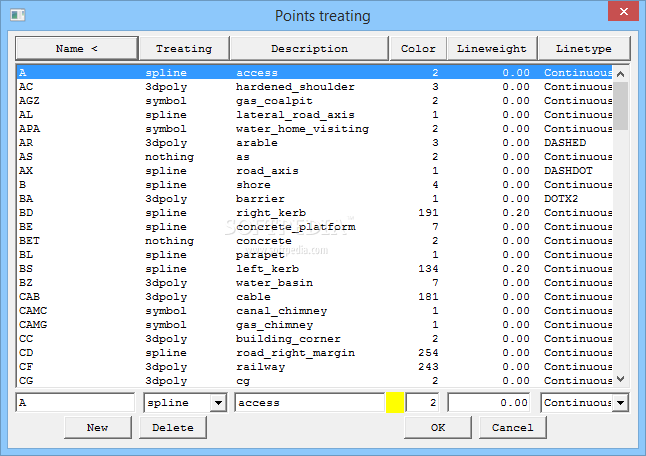646x456 pixels.
Task: Select the APA water_home_visiting row
Action: [315, 129]
